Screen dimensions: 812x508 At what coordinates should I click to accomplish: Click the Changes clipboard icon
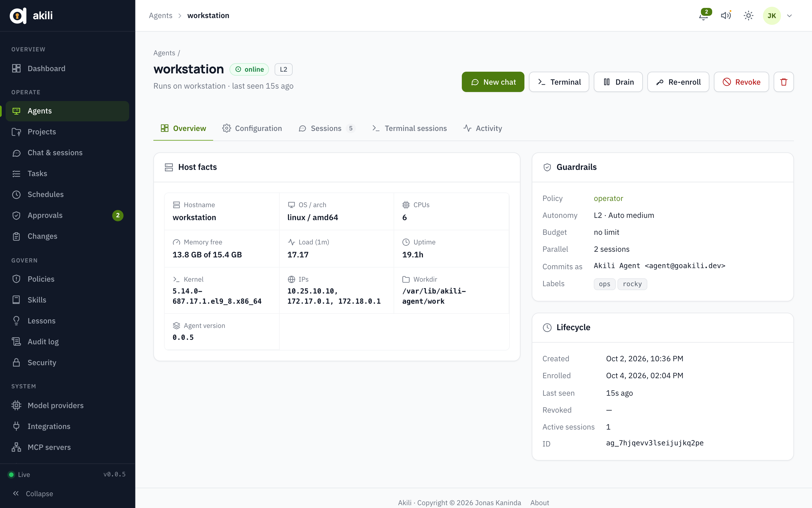click(16, 236)
